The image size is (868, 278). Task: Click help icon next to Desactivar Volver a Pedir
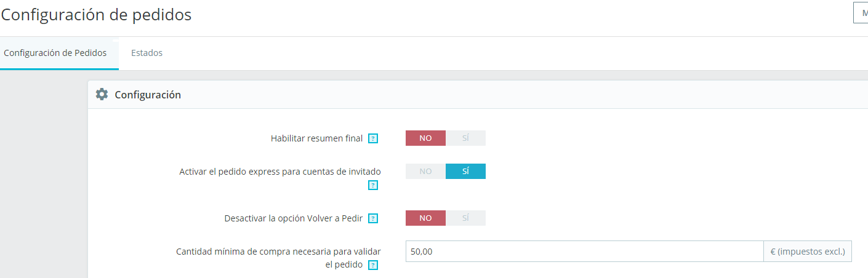click(373, 218)
